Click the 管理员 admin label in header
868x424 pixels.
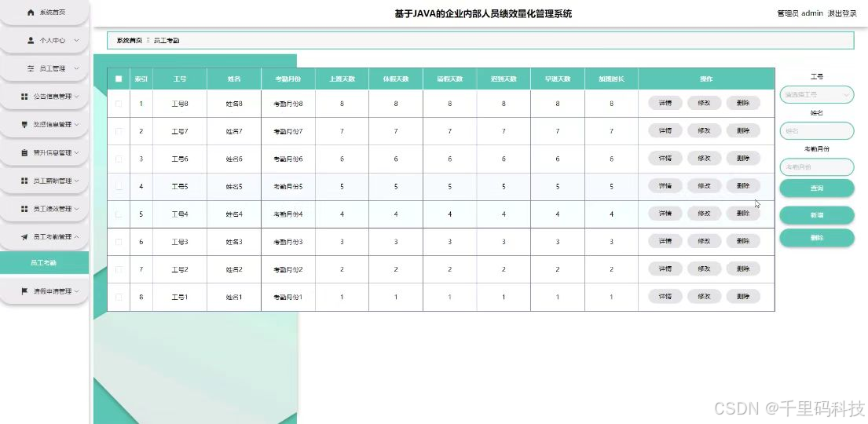tap(800, 13)
